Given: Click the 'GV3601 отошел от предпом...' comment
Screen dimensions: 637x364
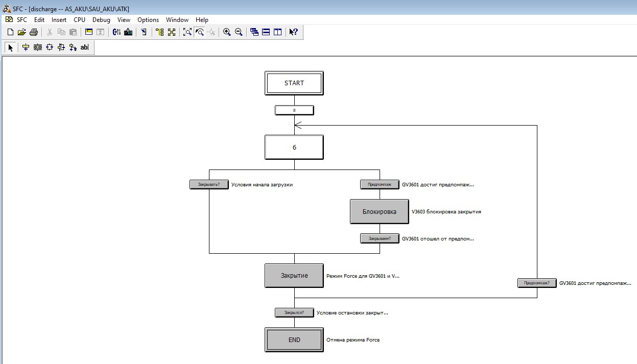Looking at the screenshot, I should coord(438,238).
